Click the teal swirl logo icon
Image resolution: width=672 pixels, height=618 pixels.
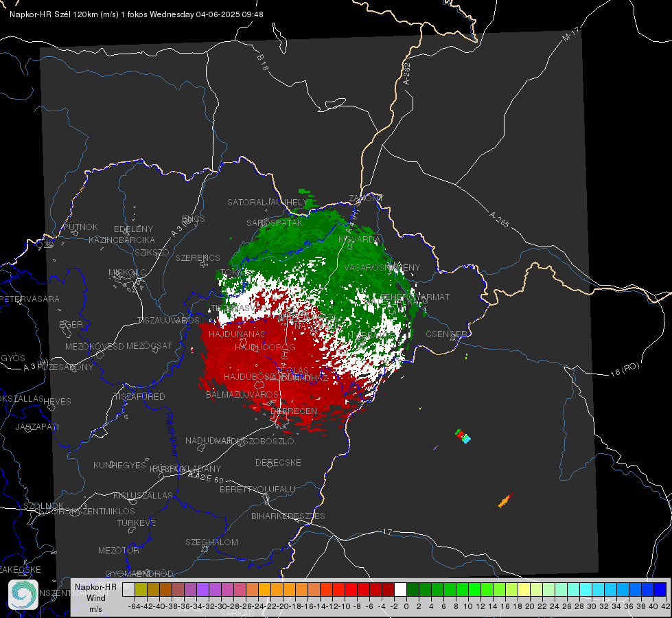click(x=23, y=595)
